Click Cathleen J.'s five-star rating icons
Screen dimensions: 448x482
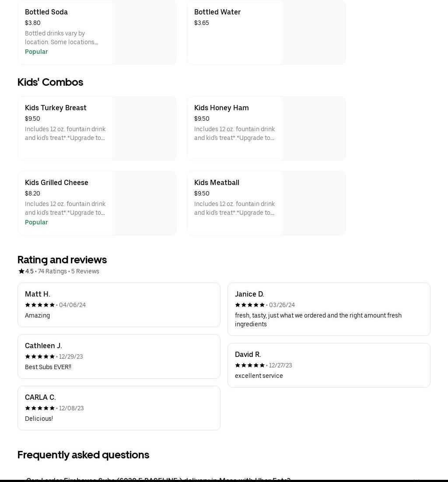[x=40, y=356]
